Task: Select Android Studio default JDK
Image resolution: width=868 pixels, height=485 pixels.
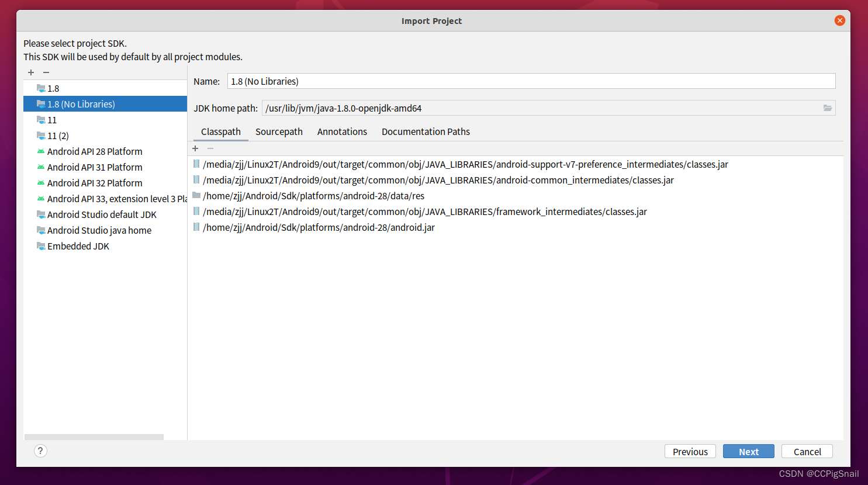Action: [x=105, y=214]
